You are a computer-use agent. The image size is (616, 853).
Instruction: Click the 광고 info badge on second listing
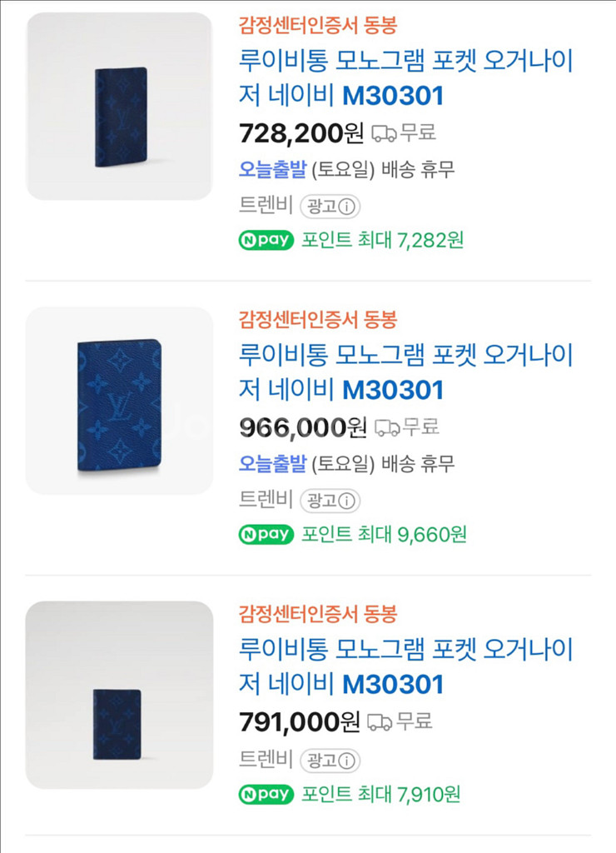(x=330, y=500)
